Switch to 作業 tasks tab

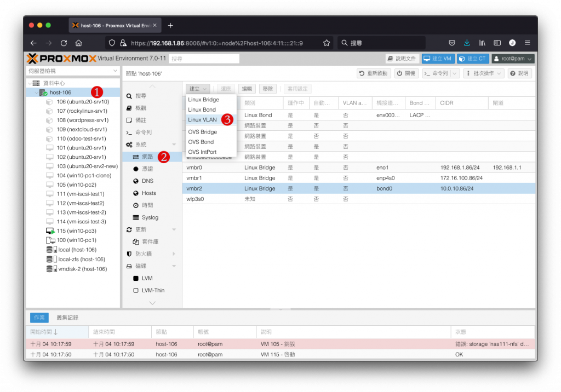(x=39, y=318)
